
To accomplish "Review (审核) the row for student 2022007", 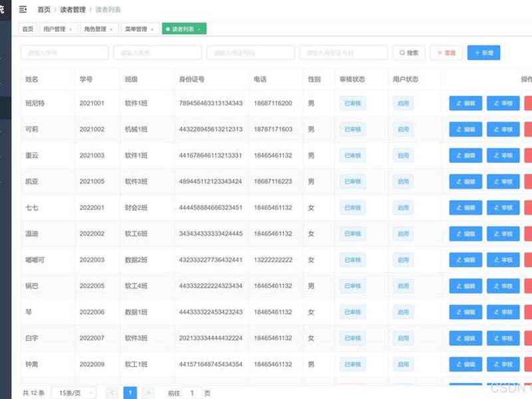I will (503, 338).
